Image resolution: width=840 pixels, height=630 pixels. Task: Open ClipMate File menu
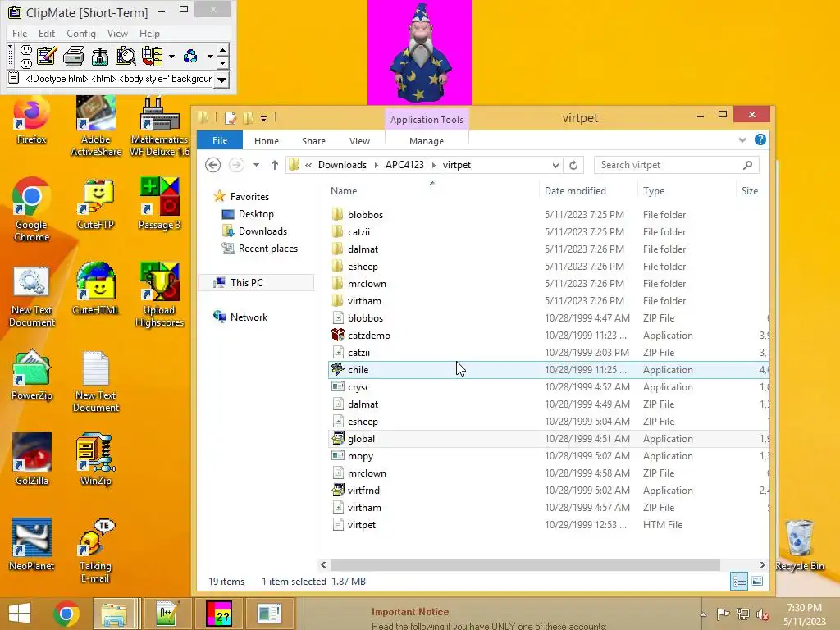click(x=20, y=33)
